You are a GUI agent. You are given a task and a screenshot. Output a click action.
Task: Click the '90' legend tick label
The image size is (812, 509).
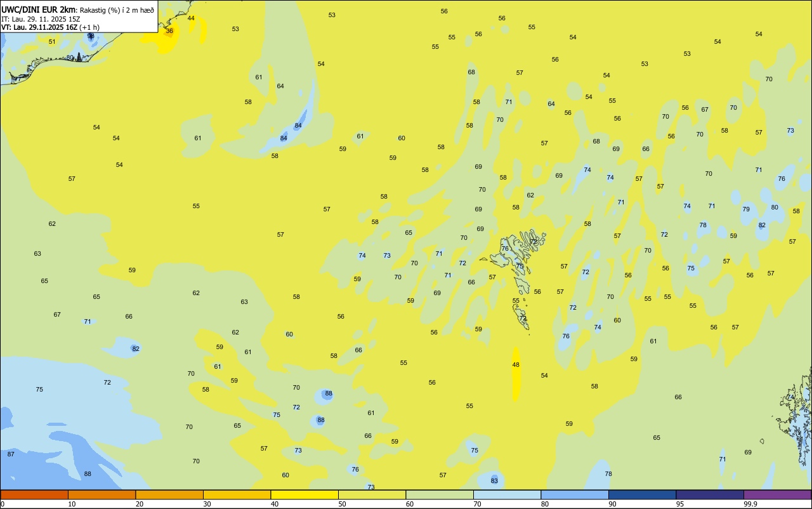(x=613, y=504)
